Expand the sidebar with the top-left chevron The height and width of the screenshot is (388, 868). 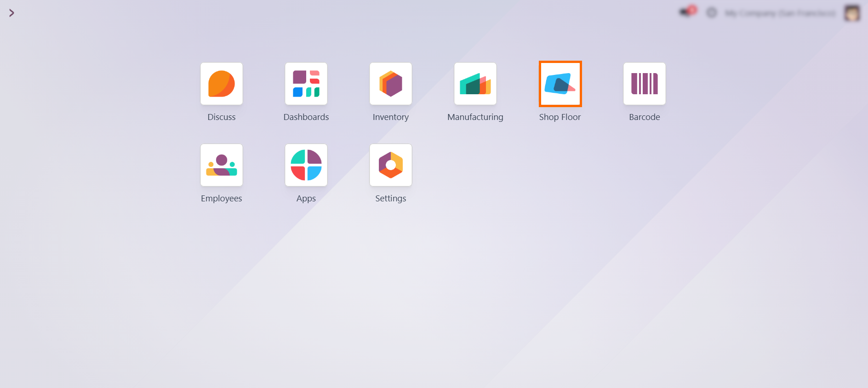coord(11,13)
